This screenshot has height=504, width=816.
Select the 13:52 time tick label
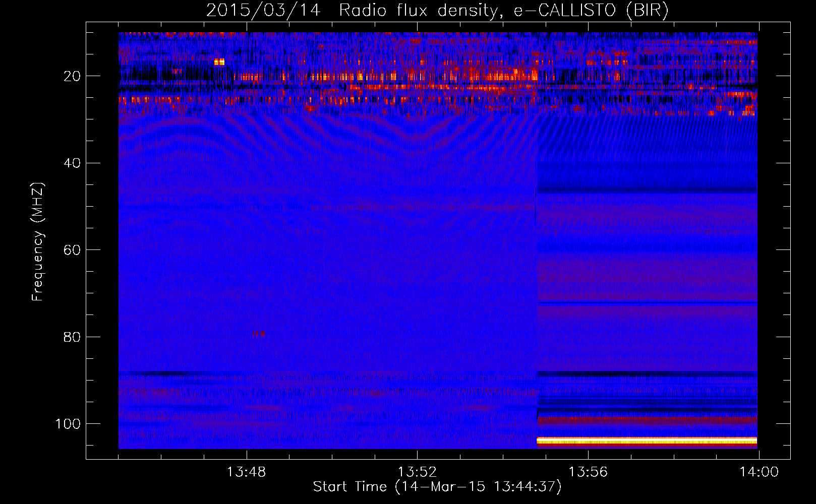417,472
